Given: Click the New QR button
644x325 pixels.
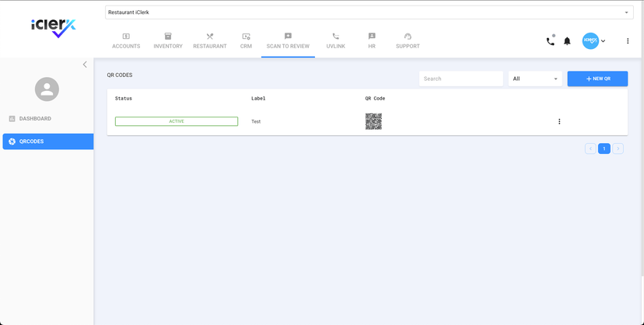Looking at the screenshot, I should (x=597, y=79).
